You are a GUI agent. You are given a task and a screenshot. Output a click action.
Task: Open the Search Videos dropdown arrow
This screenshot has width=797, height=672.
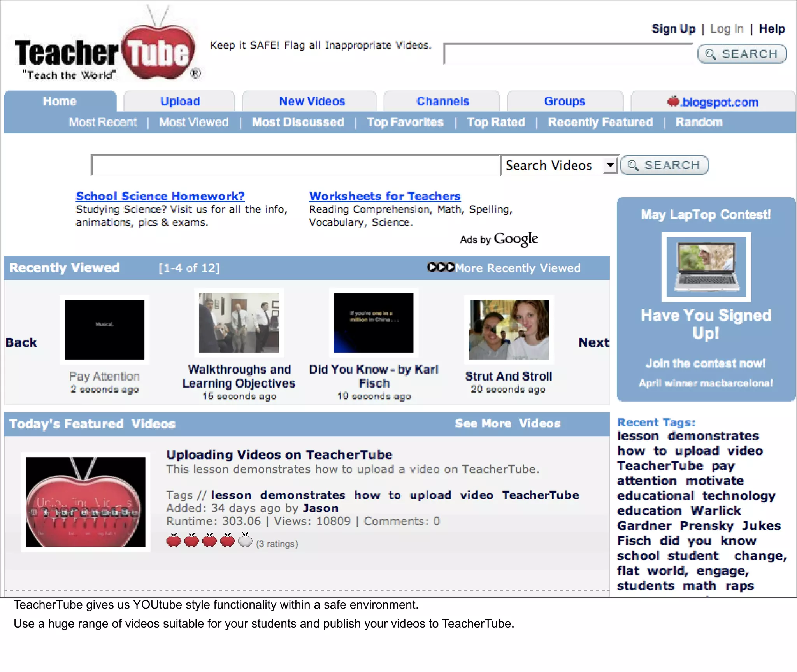[x=610, y=165]
